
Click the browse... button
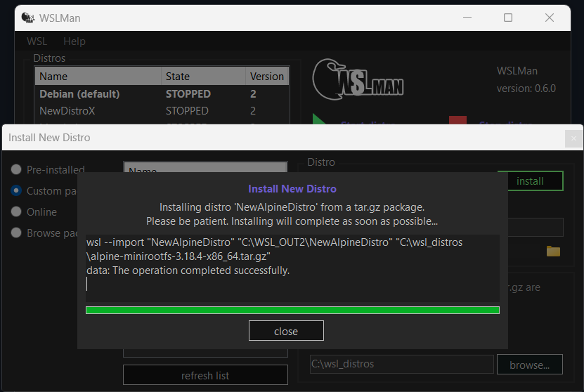tap(530, 365)
